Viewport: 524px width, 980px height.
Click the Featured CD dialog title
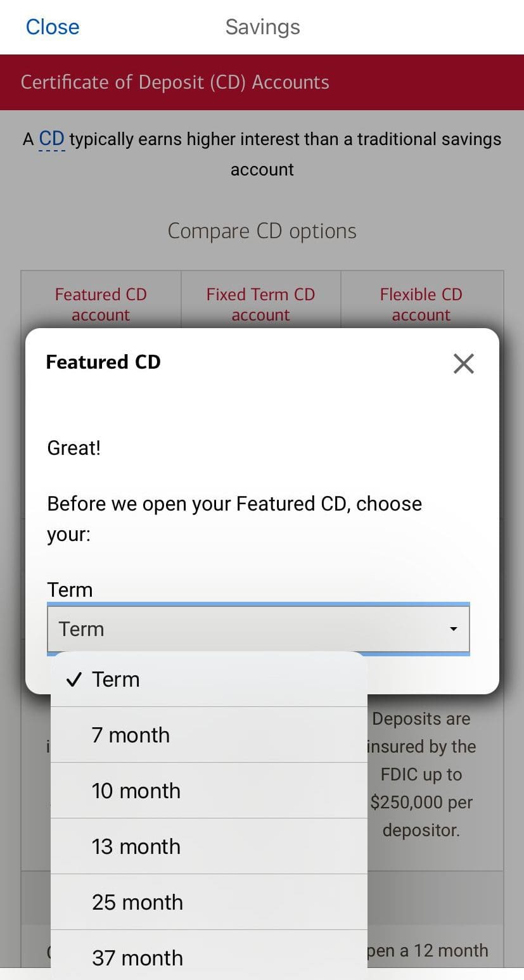103,362
